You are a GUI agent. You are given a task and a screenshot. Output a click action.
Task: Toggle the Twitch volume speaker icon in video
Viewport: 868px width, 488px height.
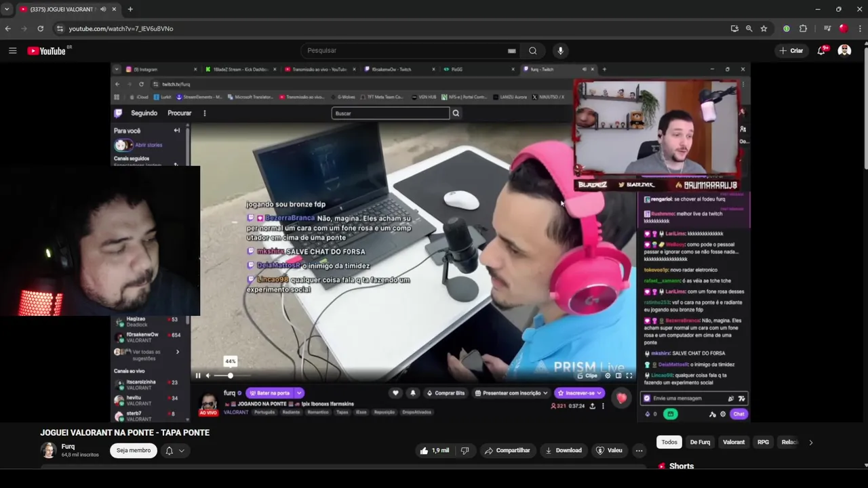tap(208, 375)
